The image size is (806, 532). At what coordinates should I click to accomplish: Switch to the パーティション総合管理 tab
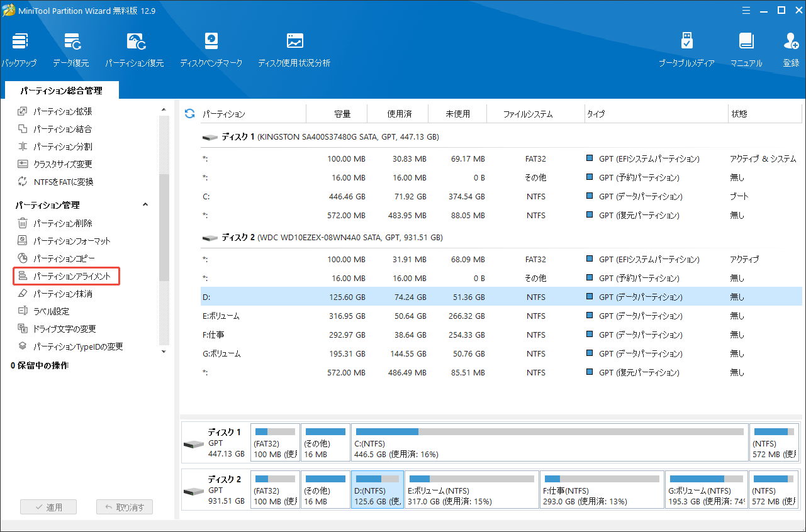pyautogui.click(x=61, y=91)
